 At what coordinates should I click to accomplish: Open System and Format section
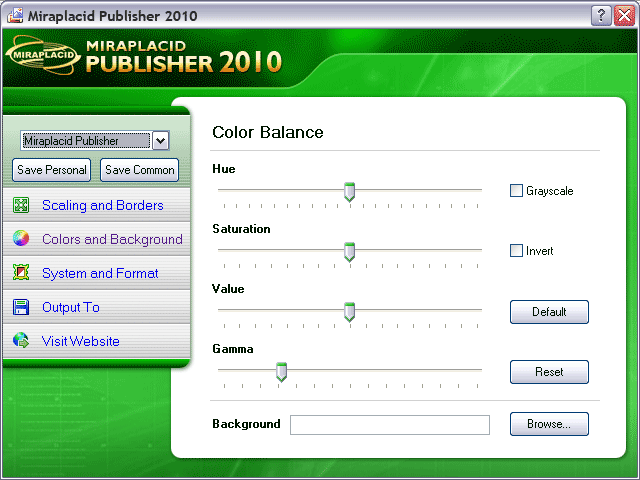100,273
